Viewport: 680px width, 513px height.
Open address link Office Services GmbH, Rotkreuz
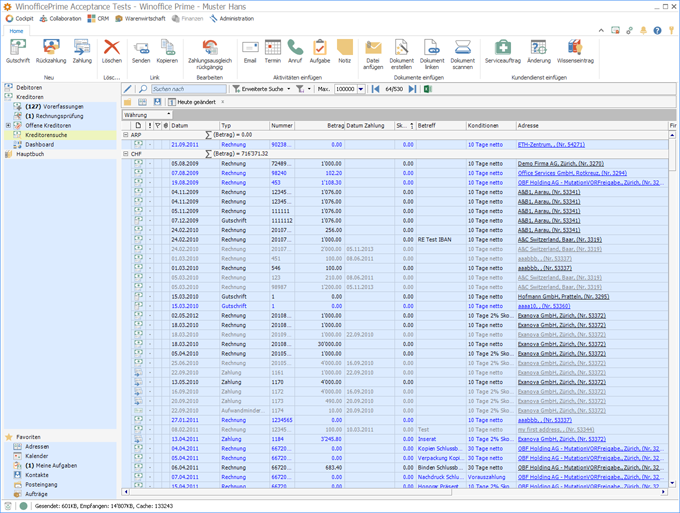point(572,173)
